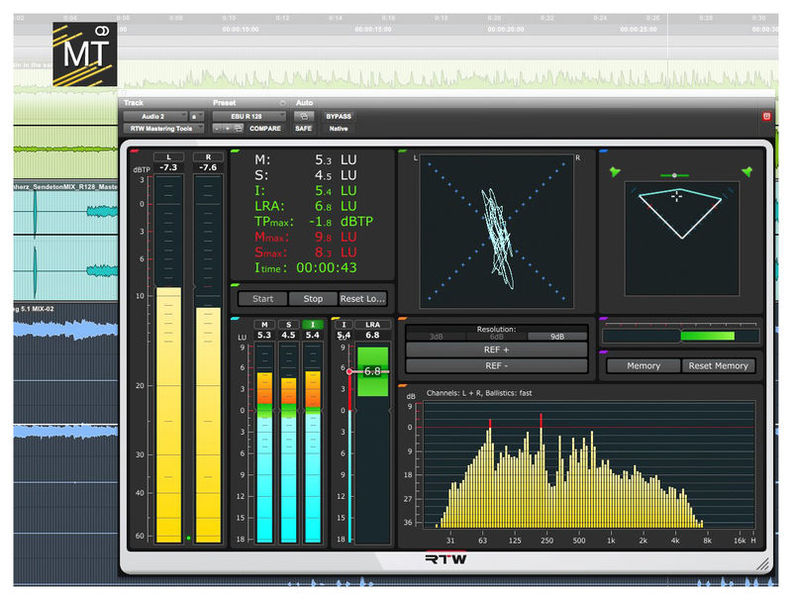Click the REF - button
The image size is (792, 600).
coord(497,366)
